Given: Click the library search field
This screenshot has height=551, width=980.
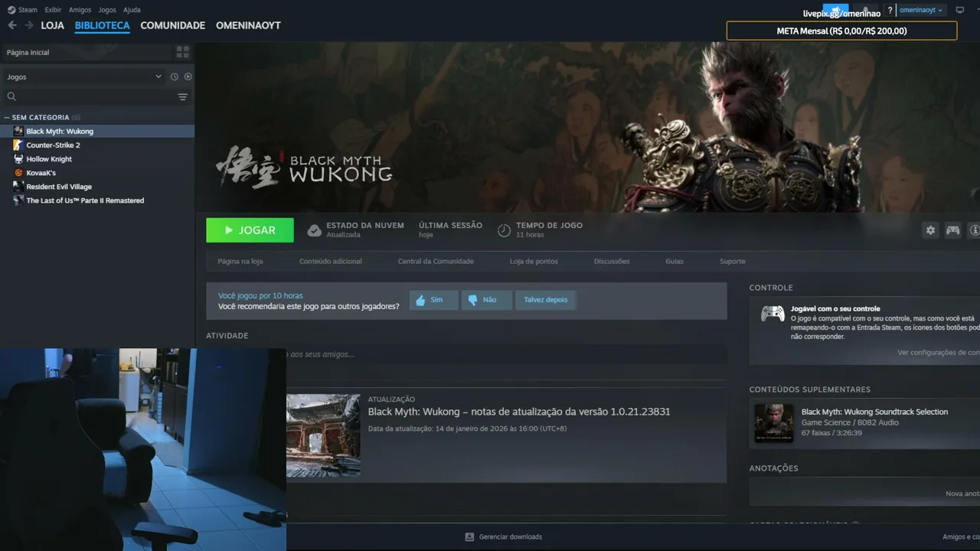Looking at the screenshot, I should coord(97,97).
